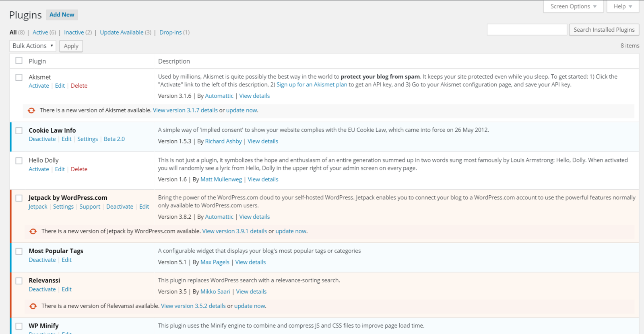
Task: Delete the Akismet plugin
Action: click(79, 86)
